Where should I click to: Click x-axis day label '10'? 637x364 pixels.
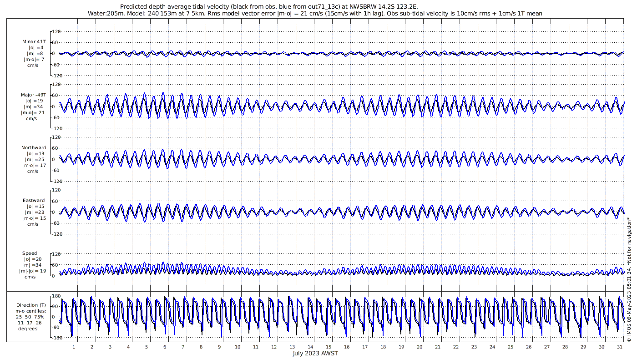point(238,347)
